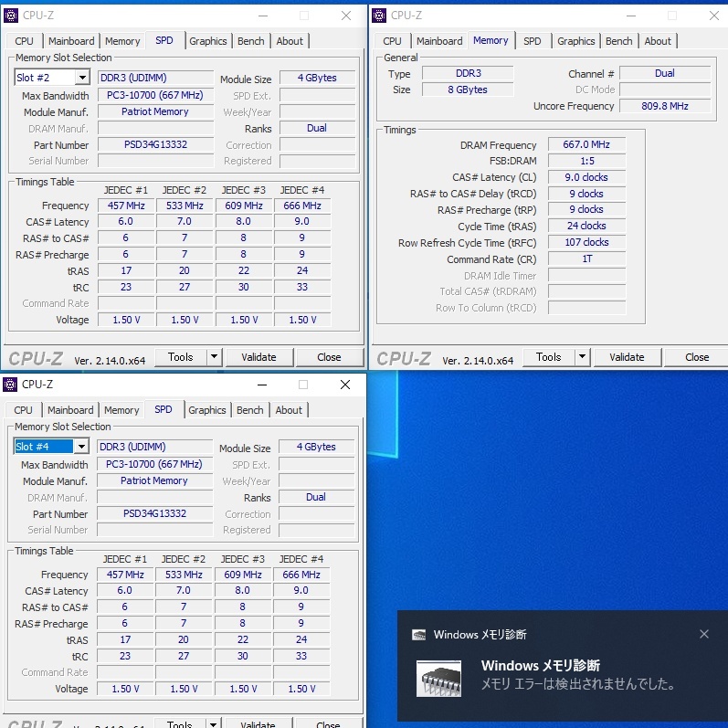
Task: Open Bench tab in bottom window
Action: tap(249, 410)
